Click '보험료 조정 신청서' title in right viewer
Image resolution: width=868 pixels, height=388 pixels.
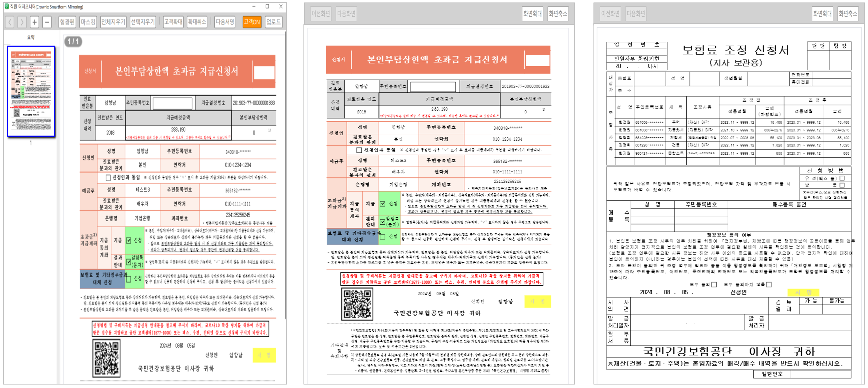(x=736, y=50)
